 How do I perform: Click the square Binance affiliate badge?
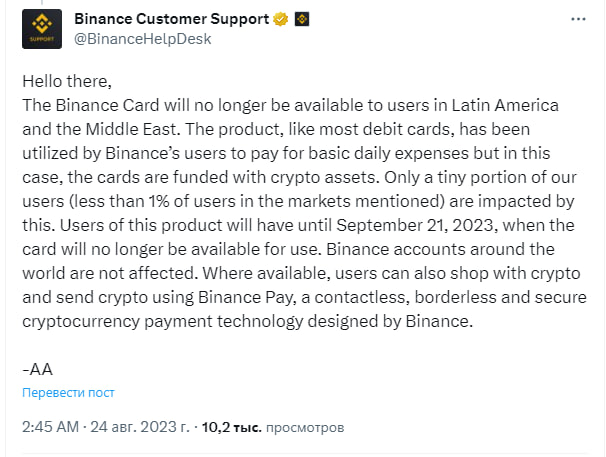point(302,19)
